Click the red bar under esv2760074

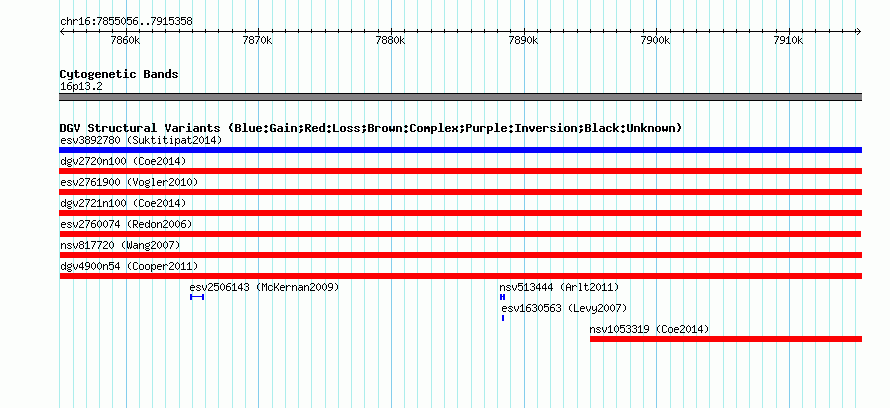pyautogui.click(x=460, y=234)
